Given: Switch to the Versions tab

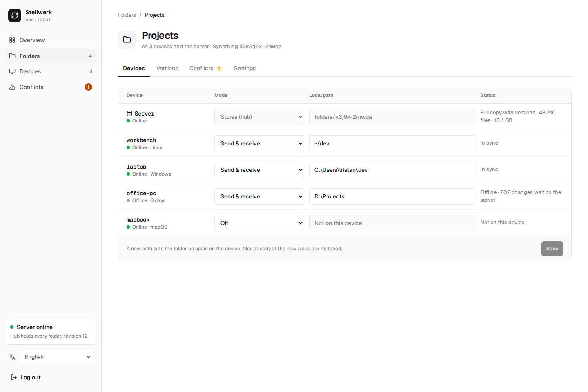Looking at the screenshot, I should tap(167, 68).
